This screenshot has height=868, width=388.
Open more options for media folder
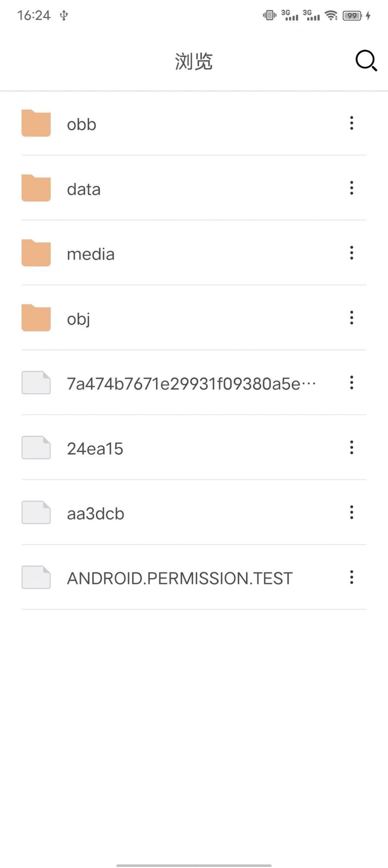pyautogui.click(x=351, y=253)
